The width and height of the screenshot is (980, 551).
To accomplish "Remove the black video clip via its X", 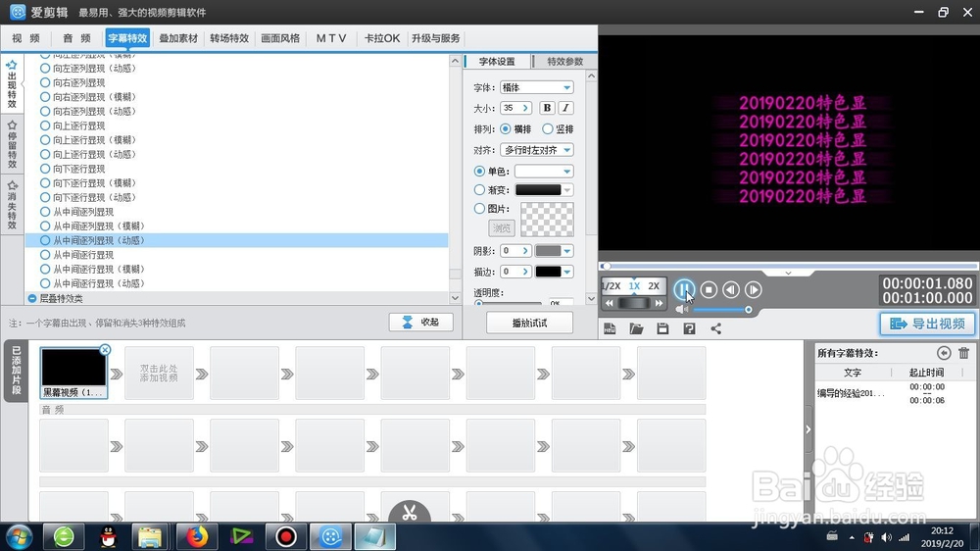I will click(x=105, y=350).
